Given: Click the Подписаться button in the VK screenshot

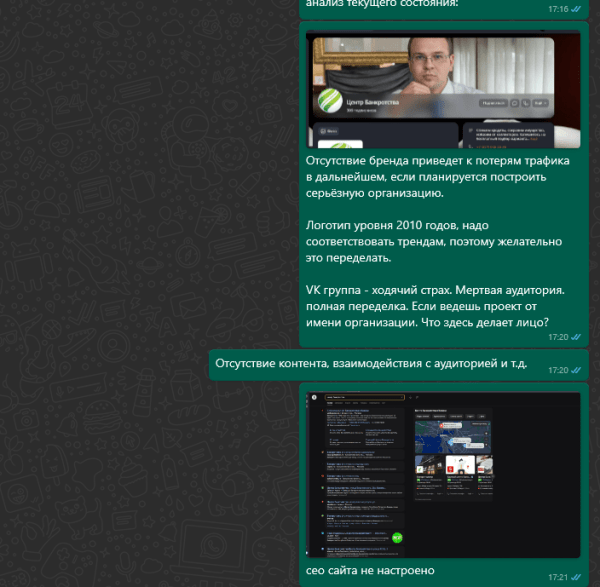Looking at the screenshot, I should click(x=494, y=103).
